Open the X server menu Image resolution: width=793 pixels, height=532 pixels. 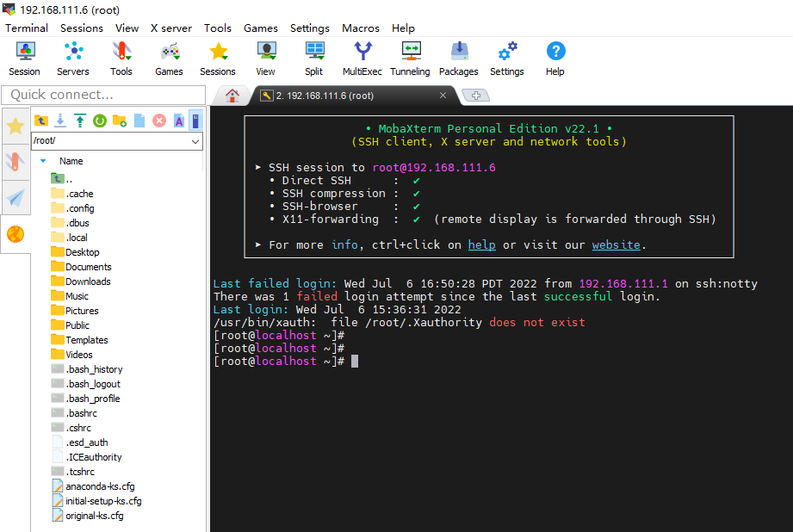pos(171,28)
